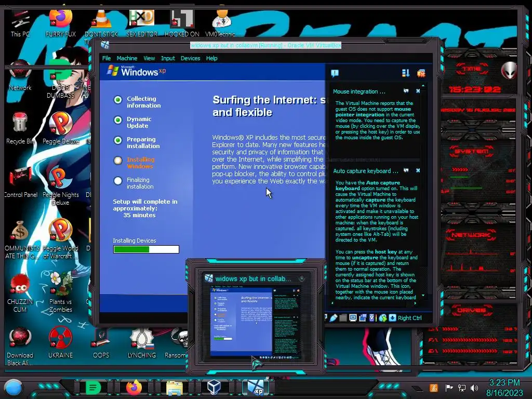The image size is (532, 399).
Task: Open the Action Center flag tray icon
Action: click(449, 388)
